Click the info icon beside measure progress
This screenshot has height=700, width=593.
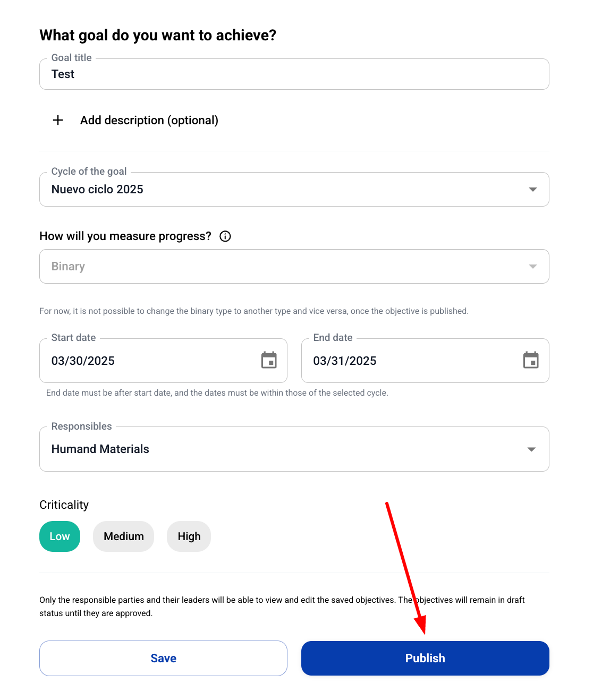tap(225, 236)
